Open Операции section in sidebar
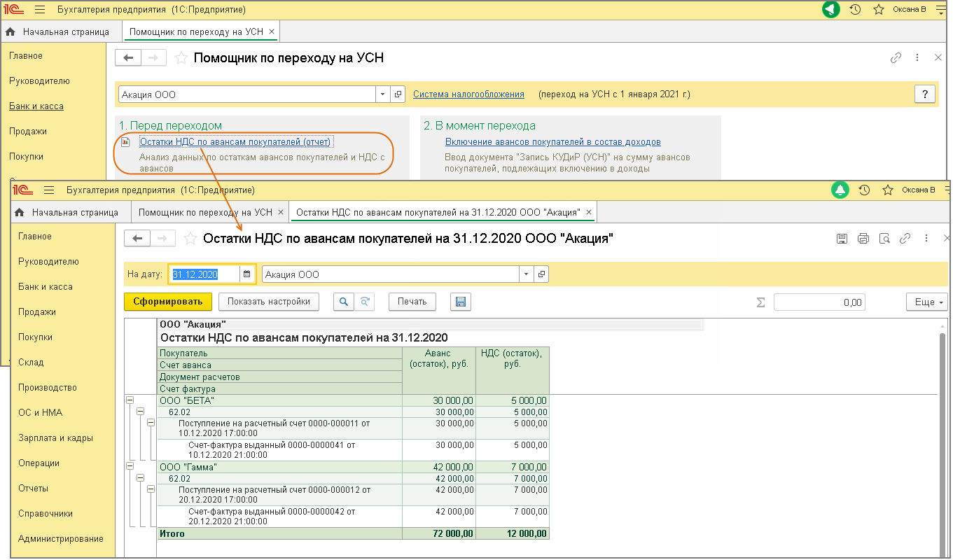953x560 pixels. coord(39,463)
